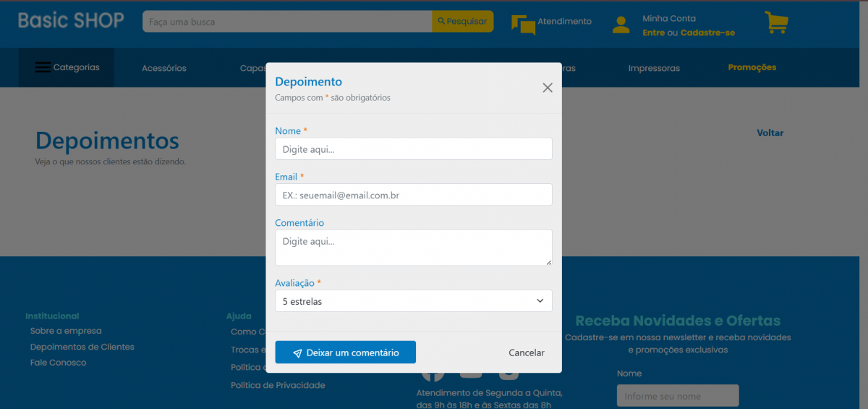Open the Categorias hamburger menu icon
This screenshot has height=409, width=868.
(x=43, y=67)
